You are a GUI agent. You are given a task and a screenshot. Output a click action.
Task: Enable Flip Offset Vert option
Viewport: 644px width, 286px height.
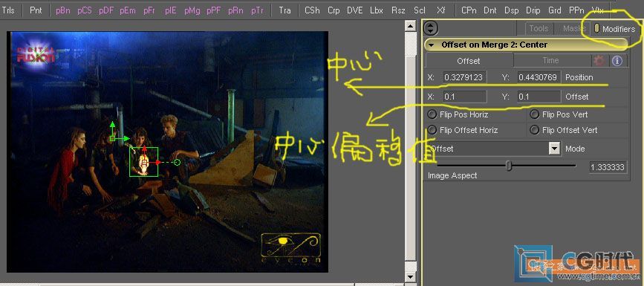click(x=534, y=130)
